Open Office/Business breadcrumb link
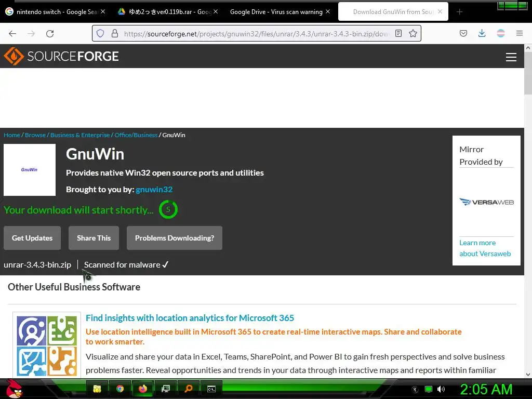The height and width of the screenshot is (399, 532). click(136, 135)
